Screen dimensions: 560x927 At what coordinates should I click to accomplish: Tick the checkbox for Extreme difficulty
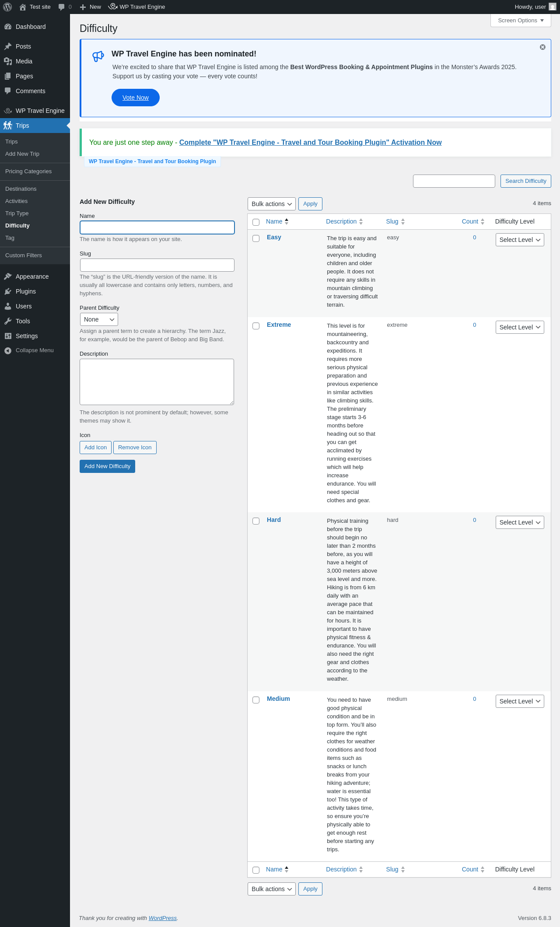[256, 326]
